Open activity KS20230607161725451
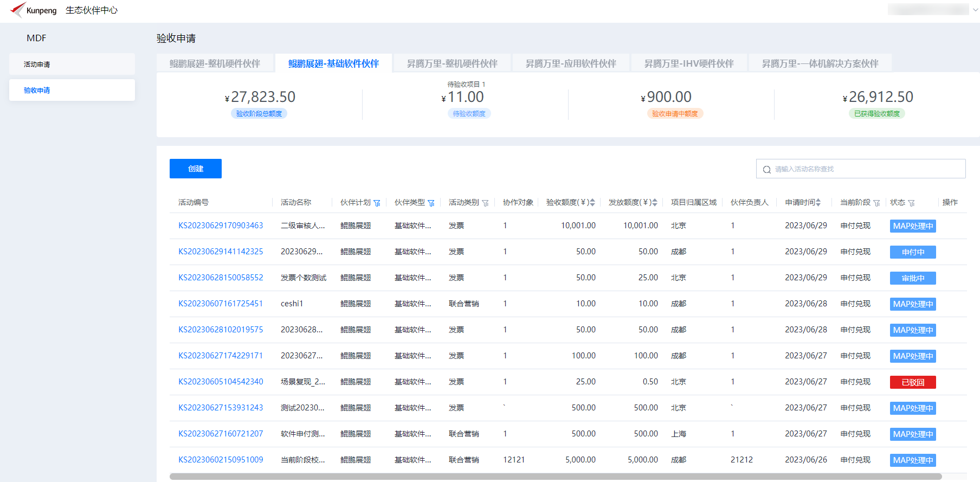Viewport: 980px width, 482px height. pyautogui.click(x=221, y=304)
